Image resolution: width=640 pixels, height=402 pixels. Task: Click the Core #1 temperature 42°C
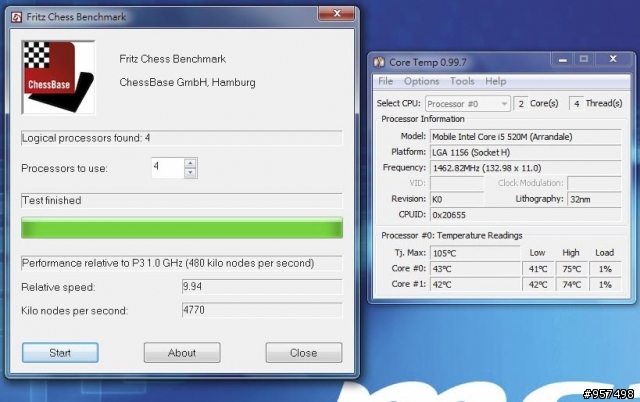[x=476, y=284]
